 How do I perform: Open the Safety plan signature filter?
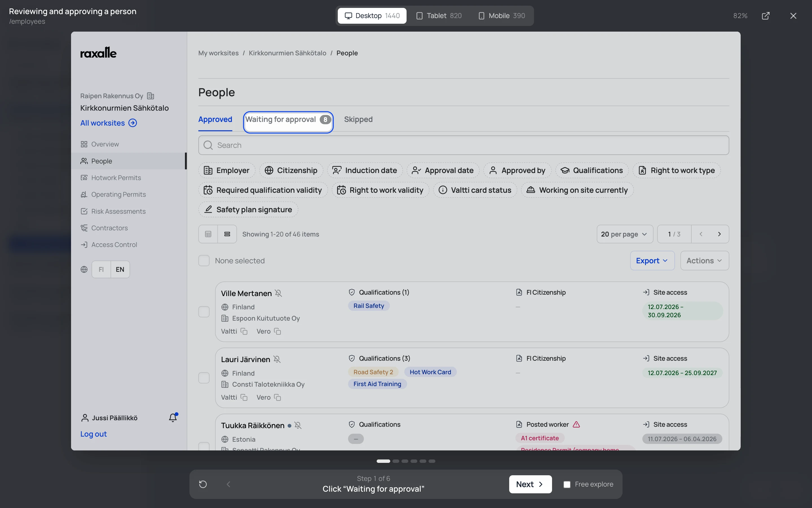click(x=248, y=210)
